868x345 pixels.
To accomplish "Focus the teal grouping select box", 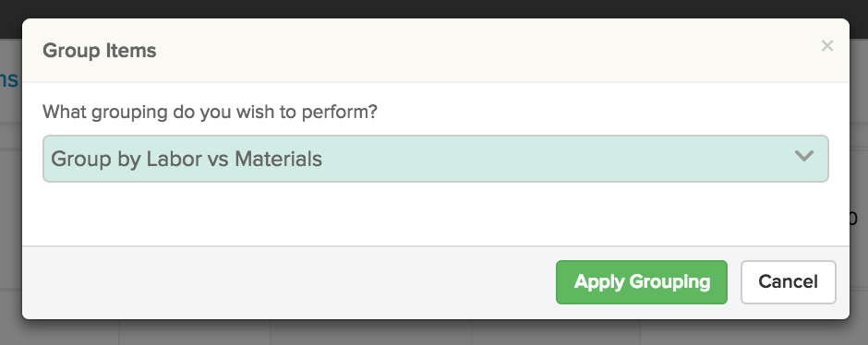I will [x=435, y=159].
